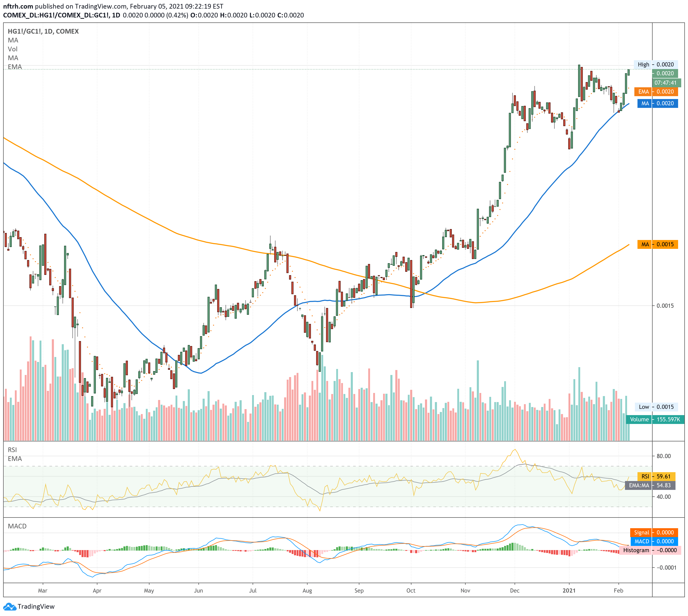Viewport: 688px width, 616px height.
Task: Click the Nov label on the time axis
Action: [x=465, y=591]
